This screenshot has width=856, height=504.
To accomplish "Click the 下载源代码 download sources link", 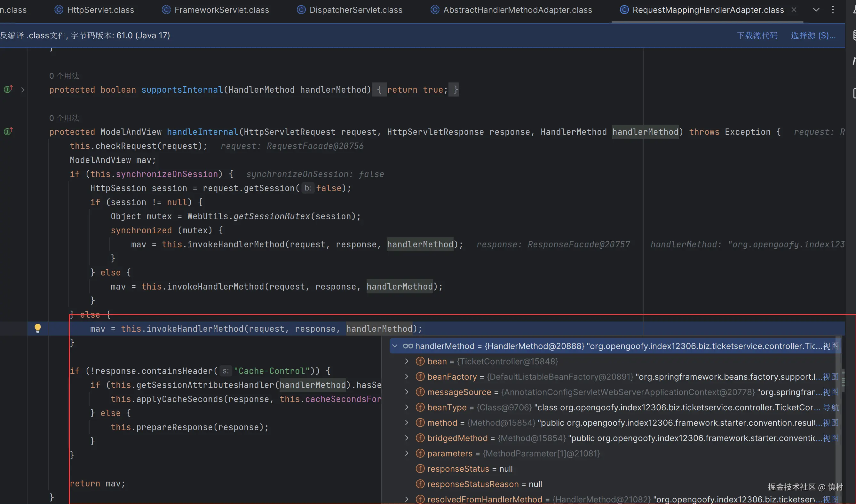I will [757, 35].
